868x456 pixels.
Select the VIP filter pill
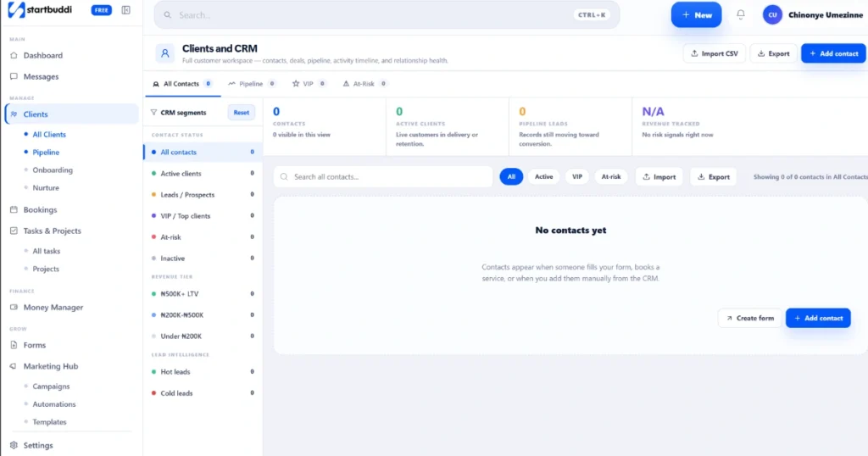[x=577, y=176]
